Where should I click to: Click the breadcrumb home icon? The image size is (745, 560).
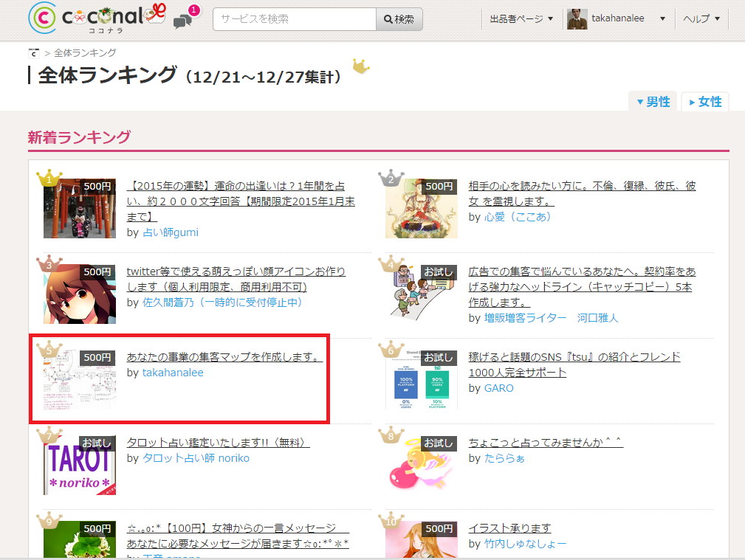click(x=33, y=52)
